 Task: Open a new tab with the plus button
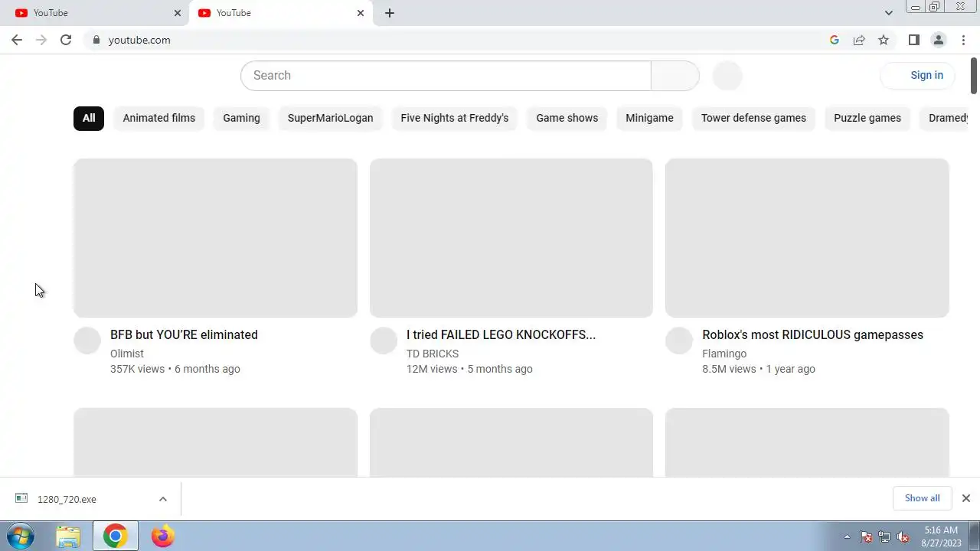click(389, 13)
